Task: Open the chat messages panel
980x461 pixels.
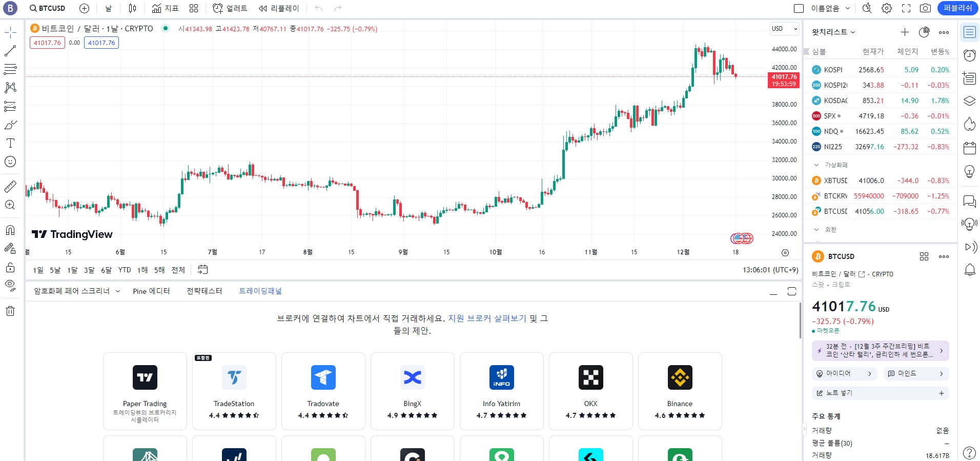Action: coord(969,201)
